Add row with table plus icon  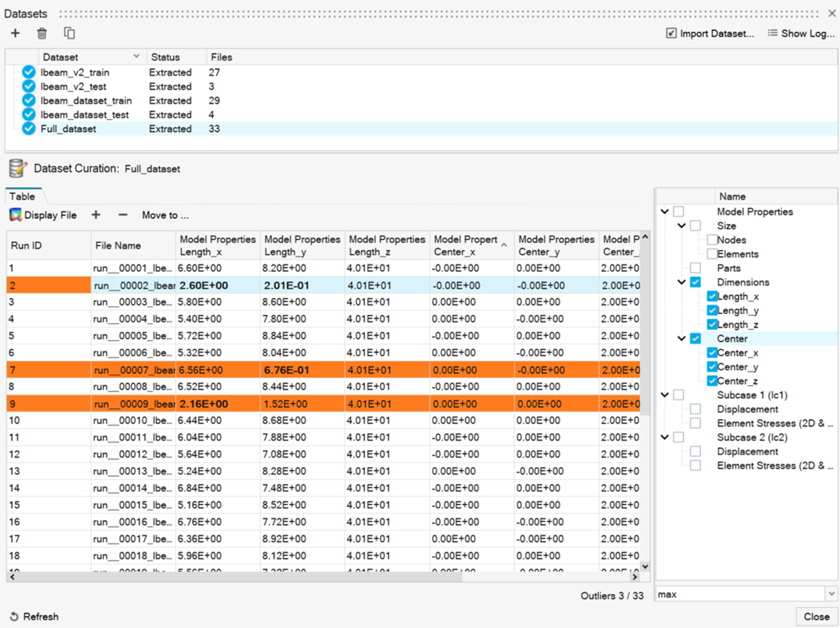pos(96,215)
